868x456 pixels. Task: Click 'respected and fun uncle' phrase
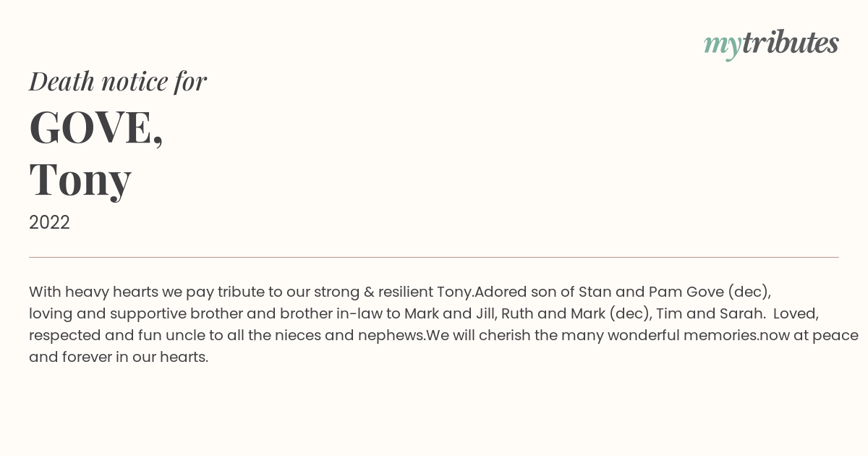[x=105, y=335]
